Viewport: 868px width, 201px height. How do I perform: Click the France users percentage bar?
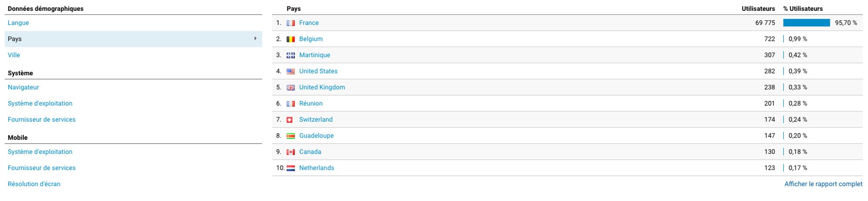coord(806,23)
